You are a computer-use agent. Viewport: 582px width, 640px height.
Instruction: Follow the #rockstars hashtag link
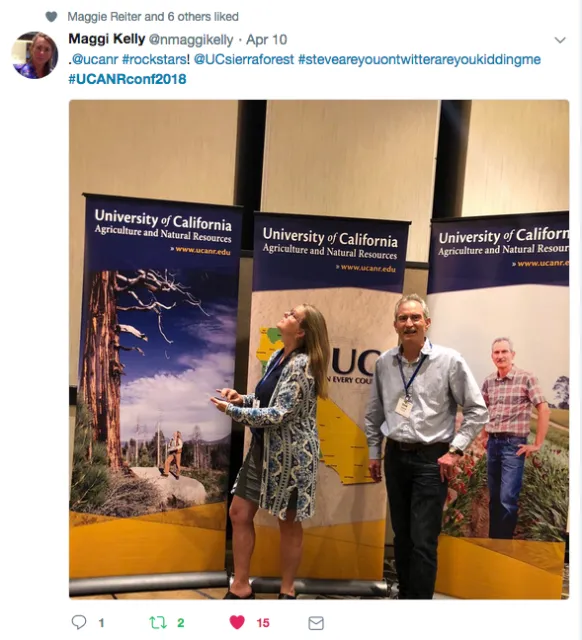click(156, 60)
